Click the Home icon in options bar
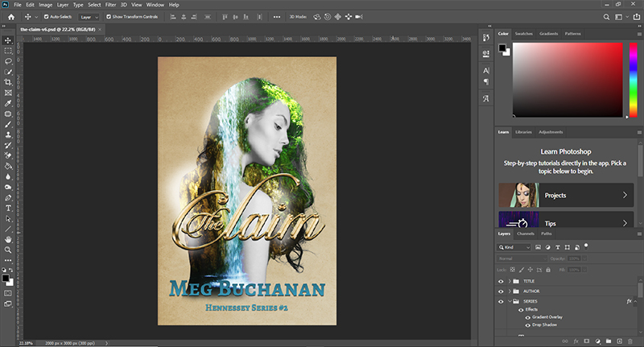Screen dimensions: 644x347 point(10,16)
